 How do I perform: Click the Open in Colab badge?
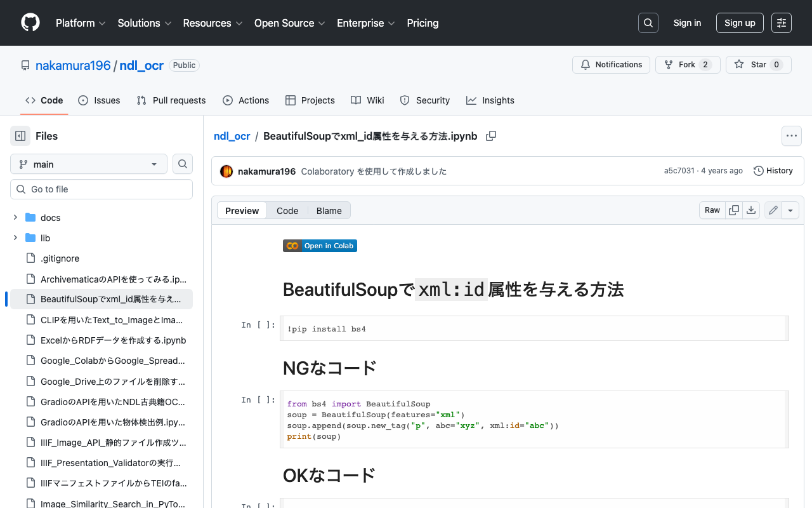tap(320, 246)
